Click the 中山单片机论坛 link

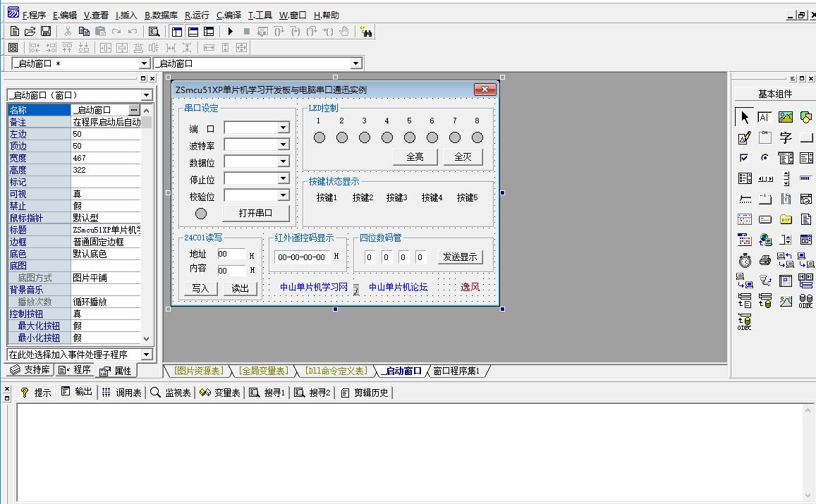coord(398,287)
